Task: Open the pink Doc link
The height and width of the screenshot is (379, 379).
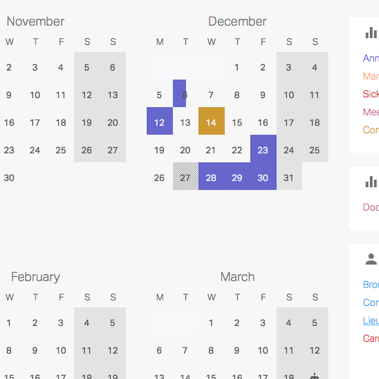Action: coord(371,207)
